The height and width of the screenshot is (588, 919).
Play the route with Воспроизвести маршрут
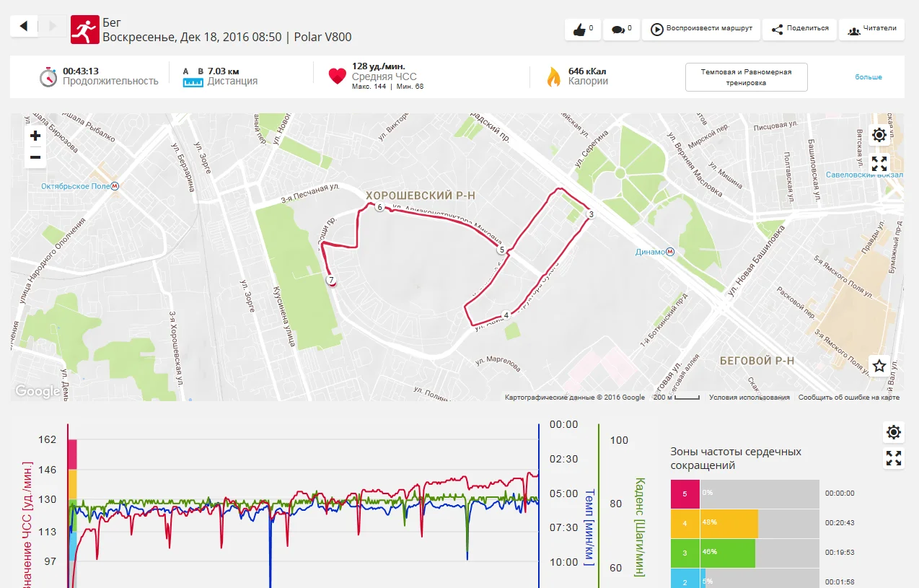(x=700, y=30)
